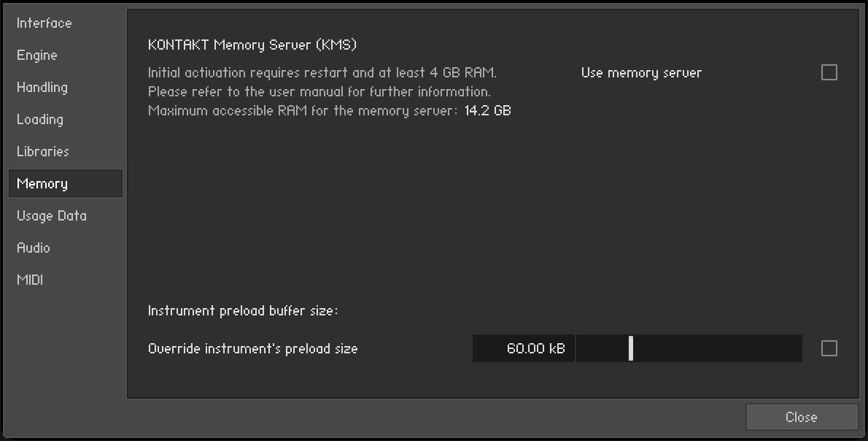Go to the Loading tab

[40, 120]
